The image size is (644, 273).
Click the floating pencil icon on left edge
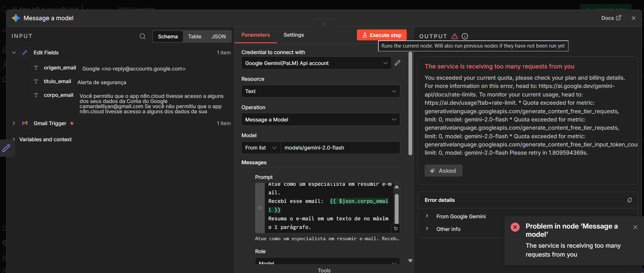[6, 148]
